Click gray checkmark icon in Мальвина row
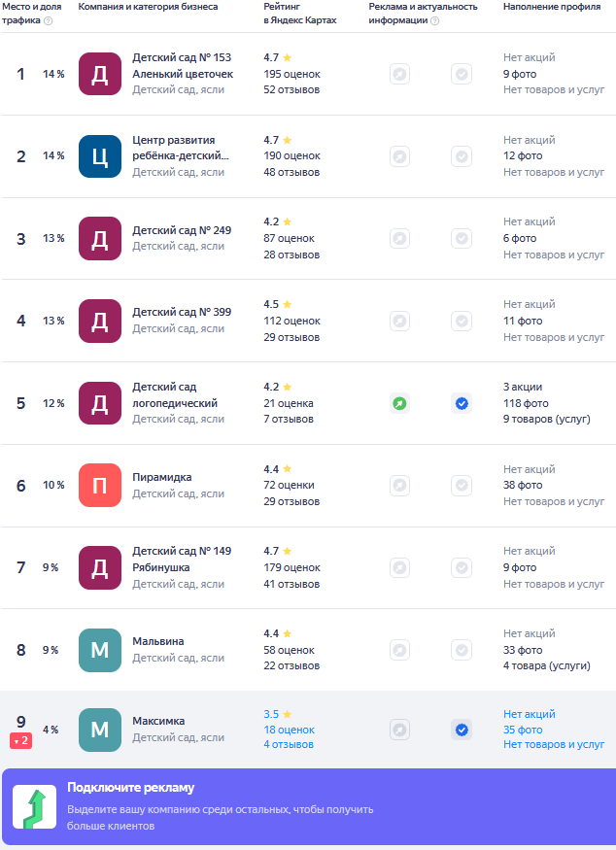The width and height of the screenshot is (616, 850). (462, 650)
